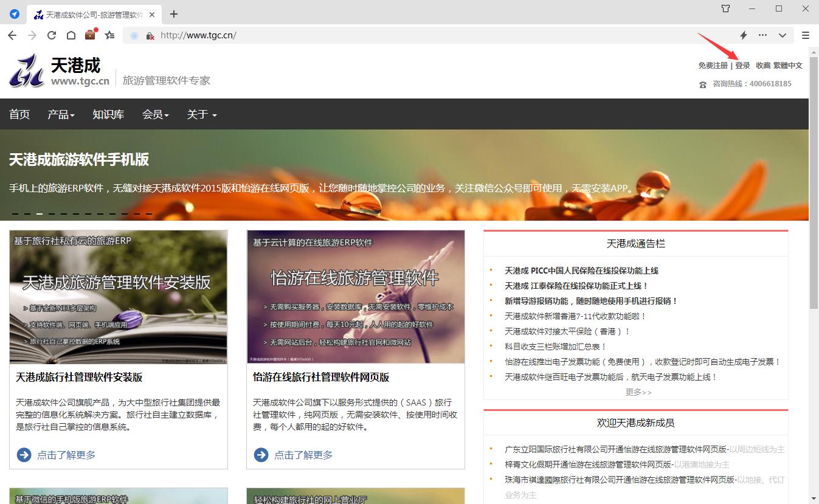Screen dimensions: 819x504
Task: Open the three-dot more tools icon
Action: click(x=762, y=35)
